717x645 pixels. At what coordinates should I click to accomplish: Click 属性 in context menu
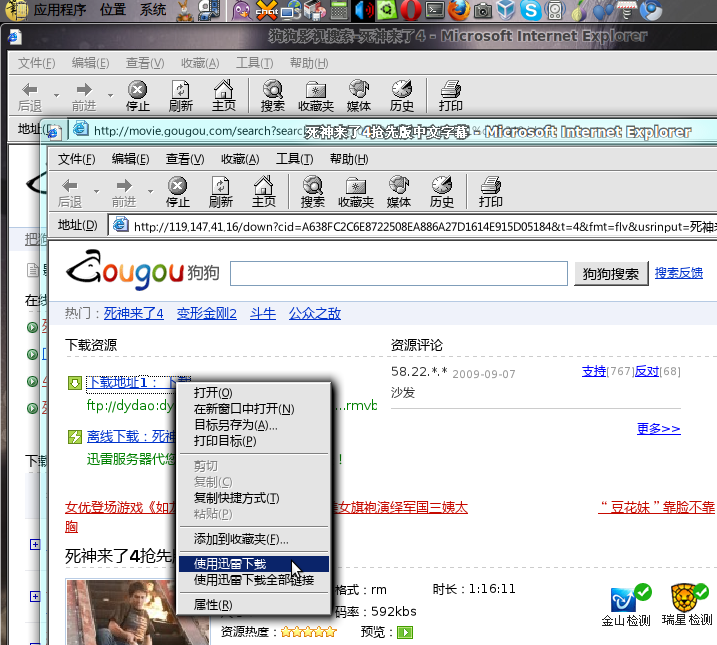coord(254,605)
